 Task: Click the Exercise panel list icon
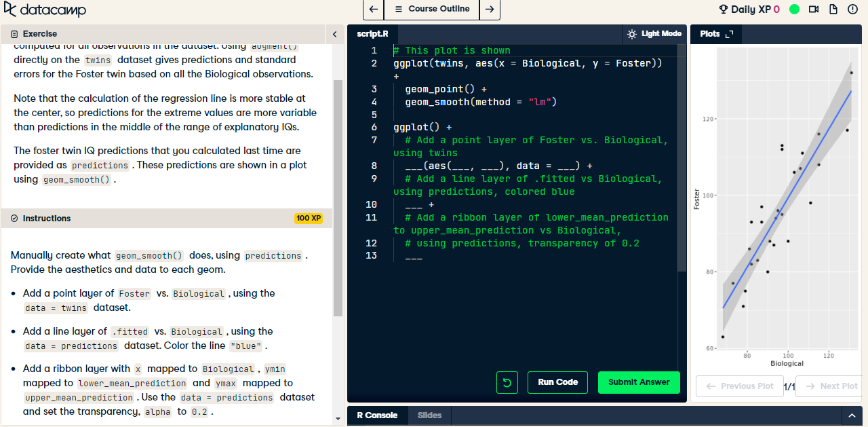click(14, 33)
